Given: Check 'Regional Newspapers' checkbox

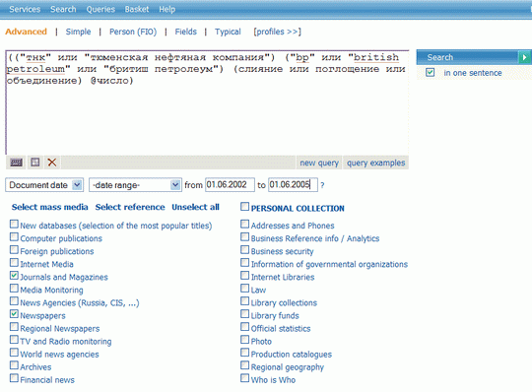Looking at the screenshot, I should [x=14, y=327].
